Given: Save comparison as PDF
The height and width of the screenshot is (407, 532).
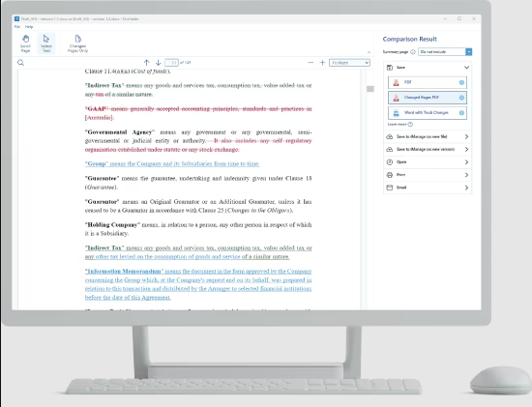Looking at the screenshot, I should tap(428, 82).
